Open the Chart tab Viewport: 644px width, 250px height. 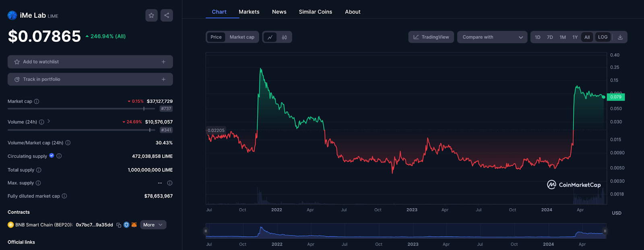(219, 12)
